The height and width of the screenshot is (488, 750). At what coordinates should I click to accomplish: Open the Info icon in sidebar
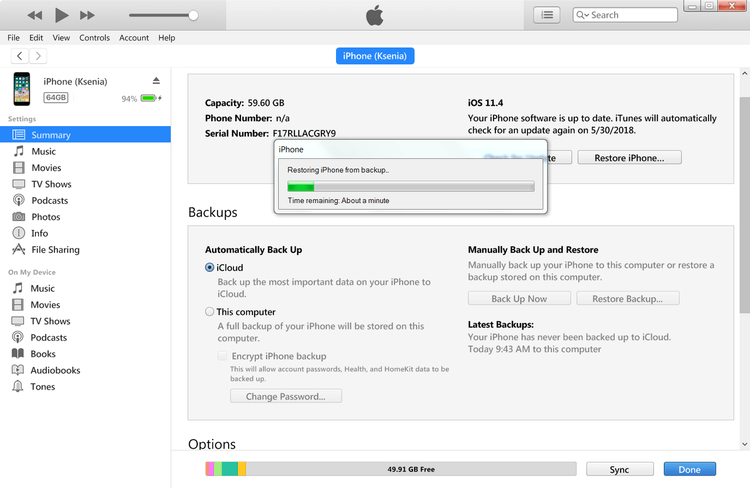tap(19, 233)
